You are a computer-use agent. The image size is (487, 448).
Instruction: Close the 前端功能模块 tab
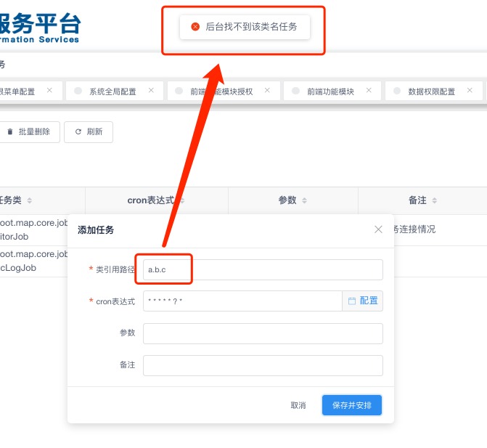(x=369, y=91)
